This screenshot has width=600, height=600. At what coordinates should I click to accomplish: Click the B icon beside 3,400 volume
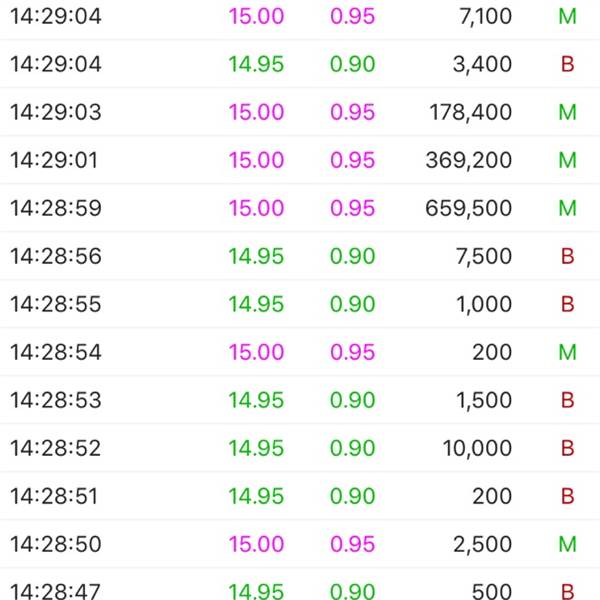tap(567, 64)
